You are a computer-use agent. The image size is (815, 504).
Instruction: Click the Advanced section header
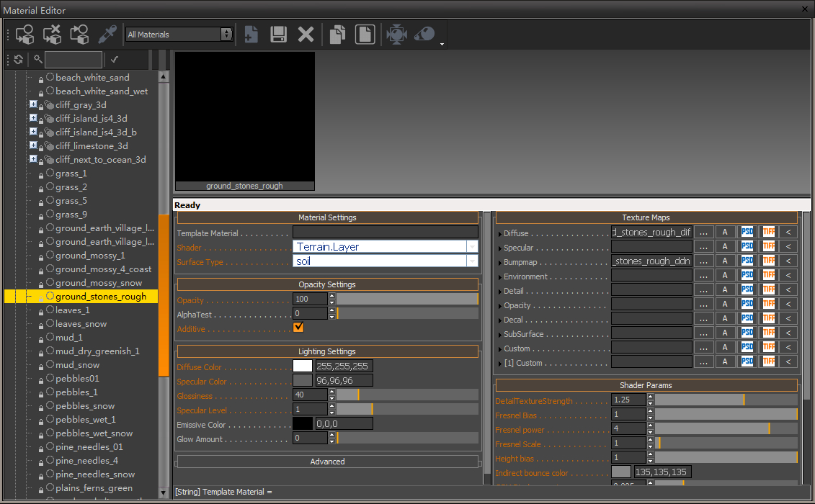(x=327, y=462)
